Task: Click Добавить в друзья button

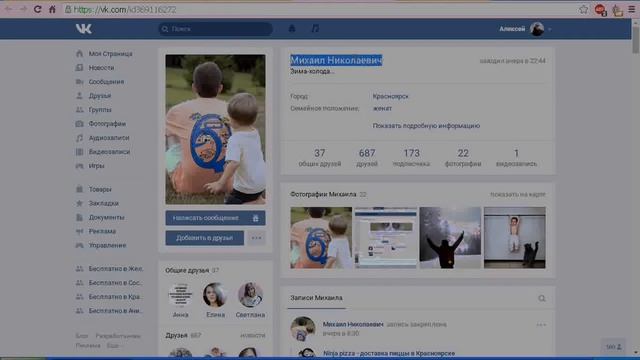Action: tap(204, 238)
